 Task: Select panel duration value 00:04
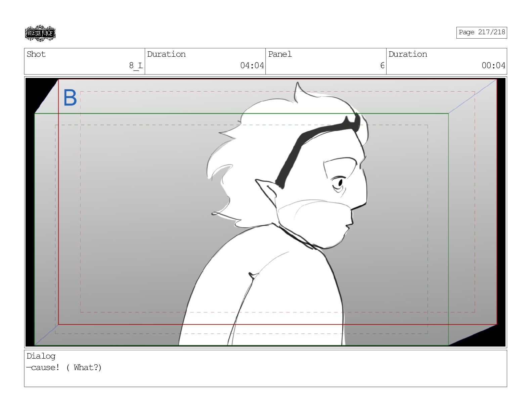493,65
